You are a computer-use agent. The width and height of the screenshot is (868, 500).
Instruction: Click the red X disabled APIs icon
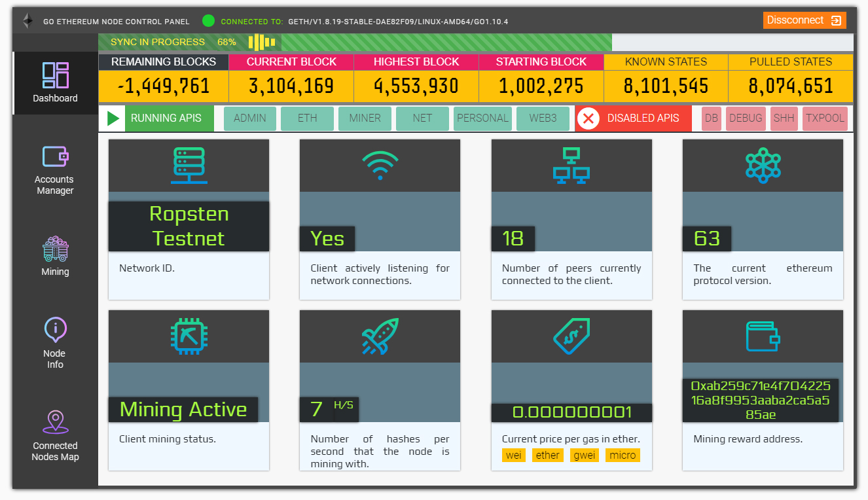588,118
